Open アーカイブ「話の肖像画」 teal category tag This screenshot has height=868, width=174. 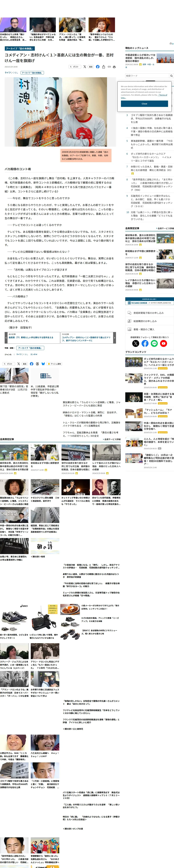coord(20,48)
